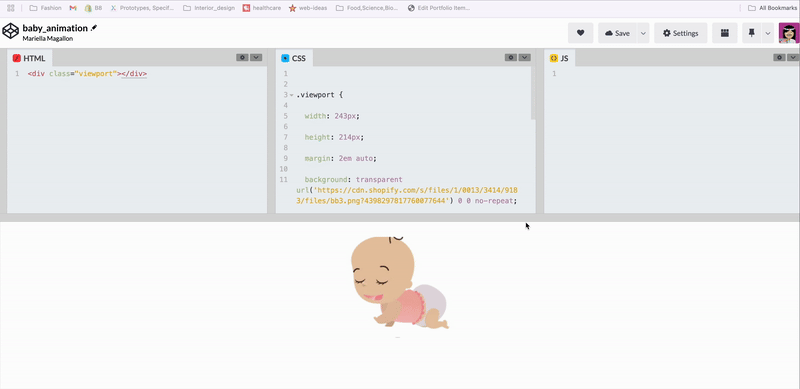Expand the CSS editor dropdown chevron
Image resolution: width=800 pixels, height=389 pixels.
click(x=524, y=58)
